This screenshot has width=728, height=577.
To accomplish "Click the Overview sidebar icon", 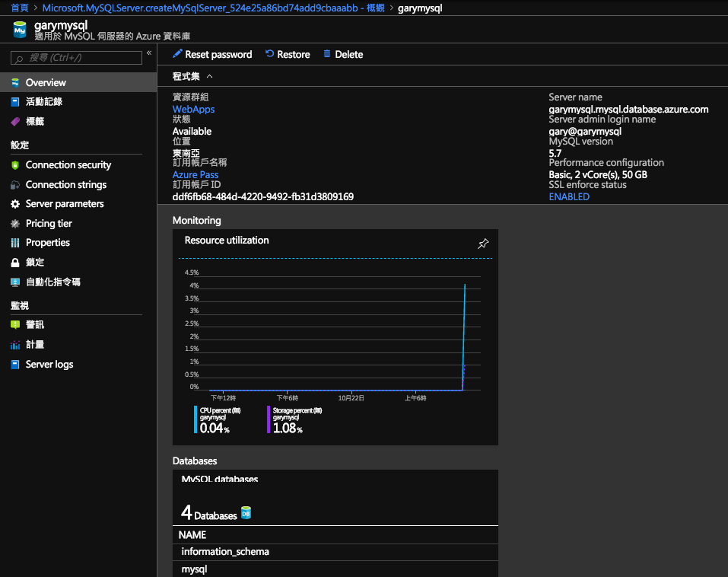I will tap(15, 83).
